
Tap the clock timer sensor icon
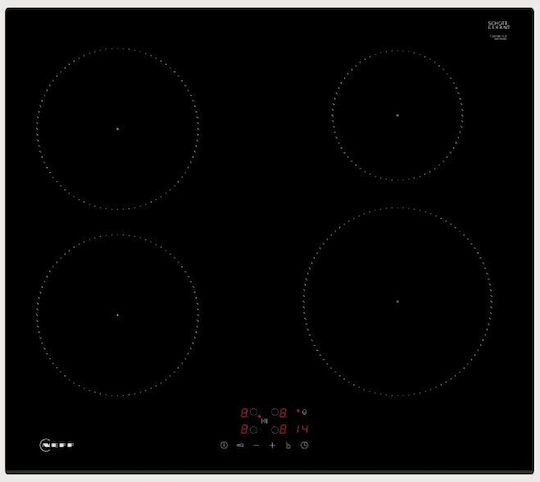[304, 445]
